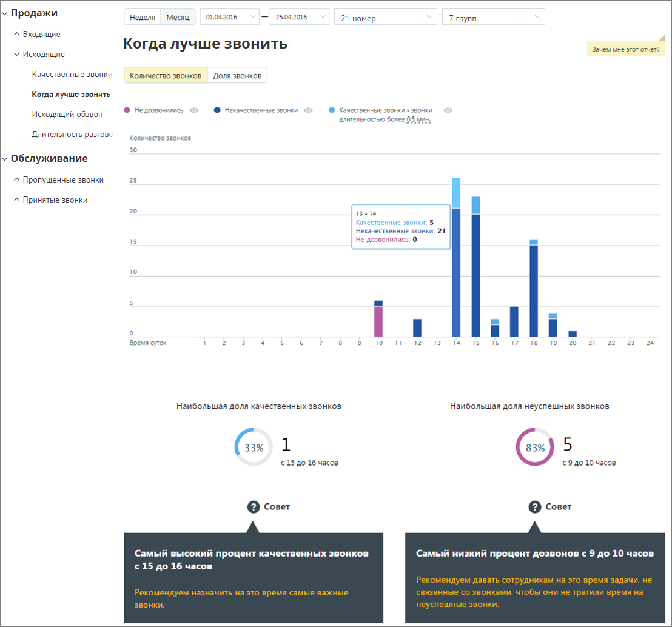672x627 pixels.
Task: Click the right 'Совет' question mark icon
Action: coord(534,507)
